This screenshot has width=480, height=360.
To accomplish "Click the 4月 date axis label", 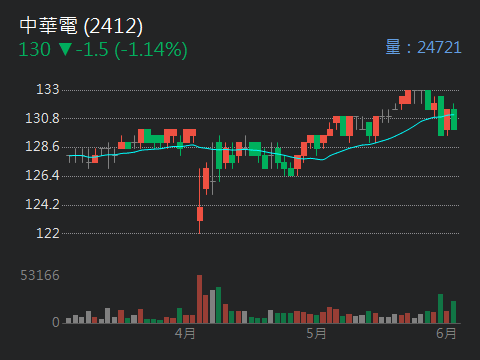I will coord(185,333).
